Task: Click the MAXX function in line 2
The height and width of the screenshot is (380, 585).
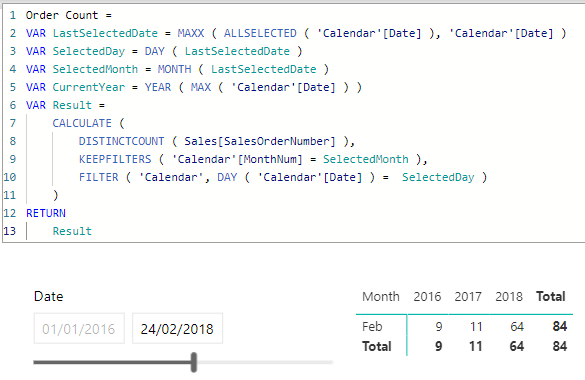Action: tap(191, 33)
